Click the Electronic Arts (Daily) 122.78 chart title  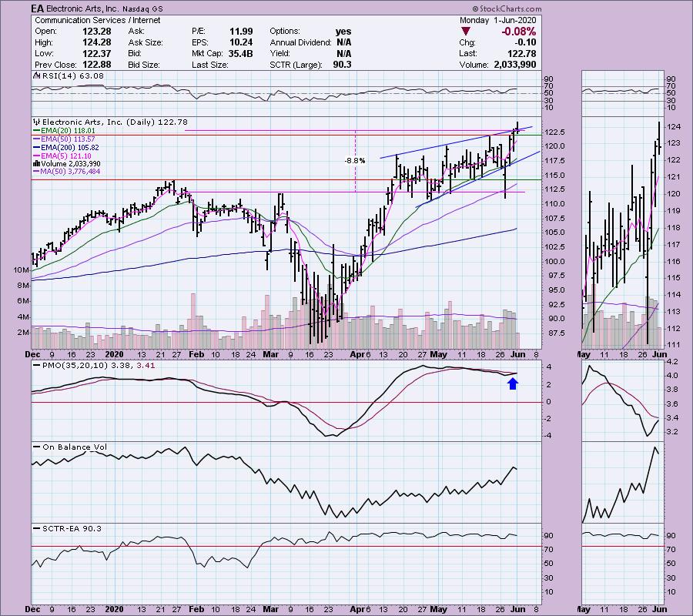click(112, 122)
